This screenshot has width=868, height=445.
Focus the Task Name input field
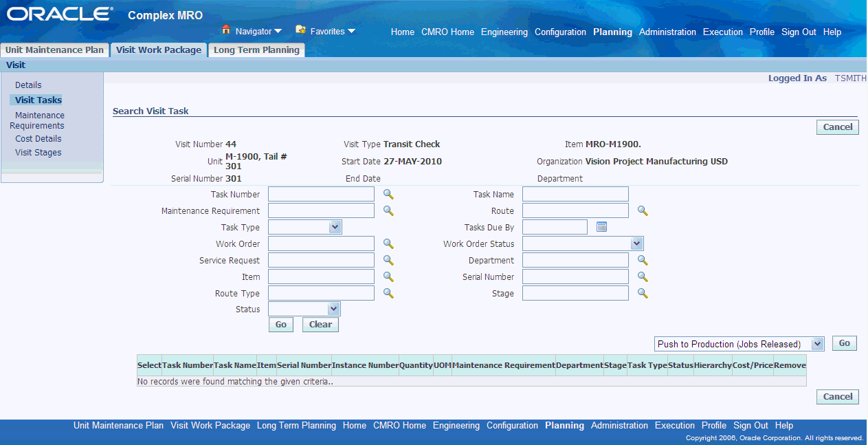tap(575, 195)
